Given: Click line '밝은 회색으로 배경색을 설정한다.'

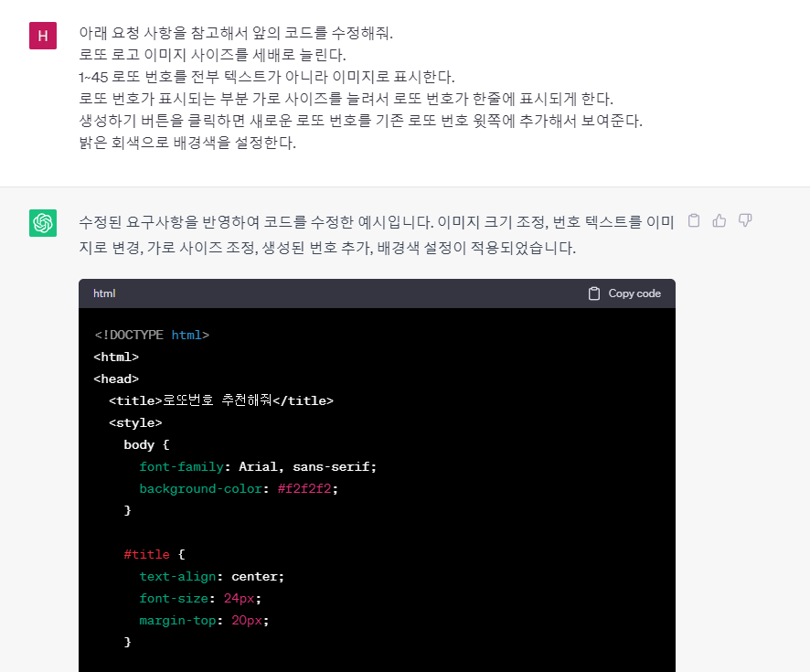Looking at the screenshot, I should [187, 143].
